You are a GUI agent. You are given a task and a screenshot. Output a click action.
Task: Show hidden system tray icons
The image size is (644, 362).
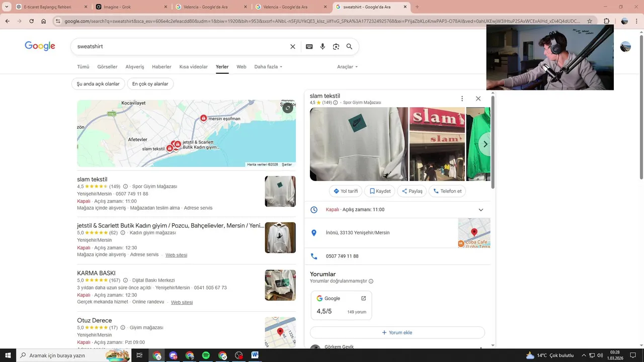click(584, 355)
